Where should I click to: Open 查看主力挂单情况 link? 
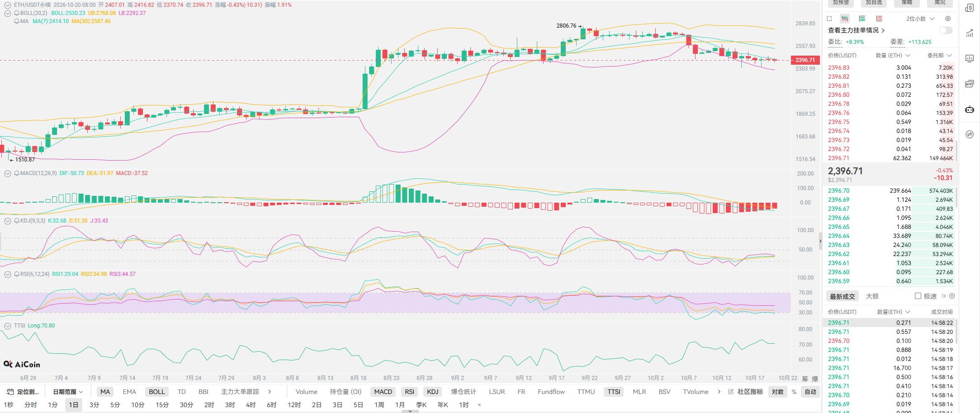[x=856, y=30]
